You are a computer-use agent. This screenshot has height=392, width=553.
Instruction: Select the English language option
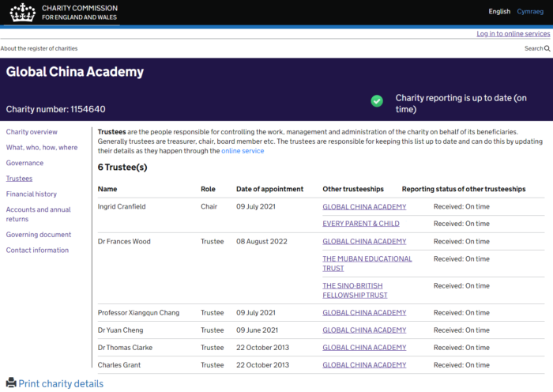(499, 12)
